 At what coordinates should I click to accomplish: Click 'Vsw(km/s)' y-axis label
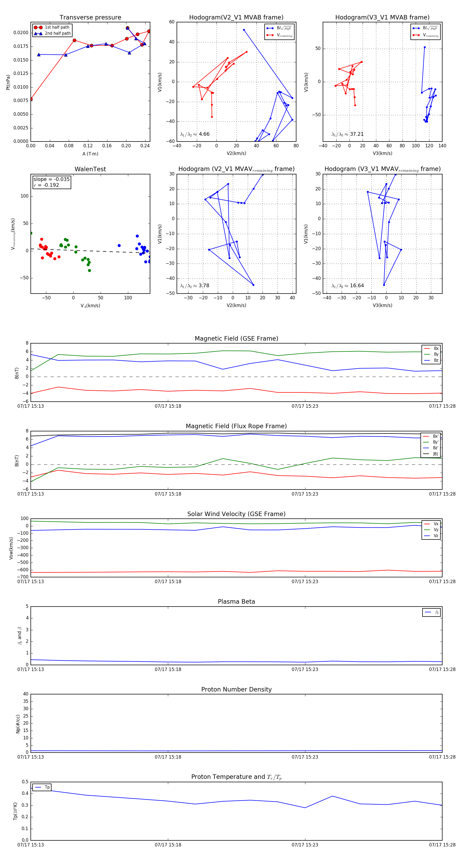tap(11, 548)
